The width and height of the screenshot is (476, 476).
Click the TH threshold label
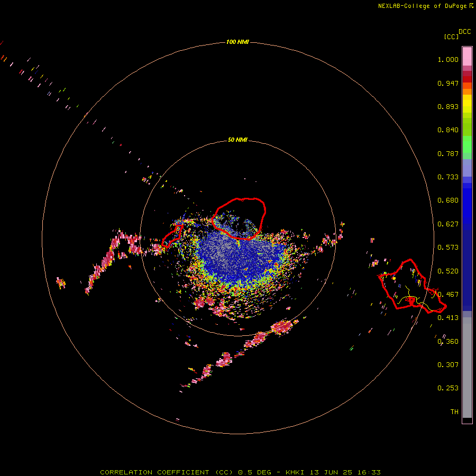(x=454, y=412)
